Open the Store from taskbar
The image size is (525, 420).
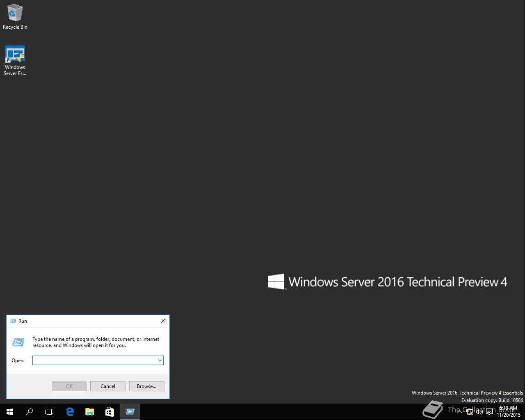110,412
